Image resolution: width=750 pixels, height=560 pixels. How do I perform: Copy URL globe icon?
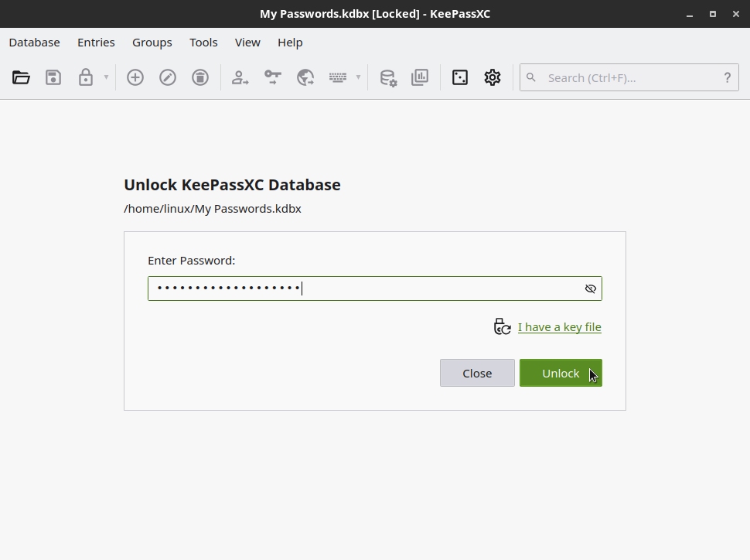(305, 77)
